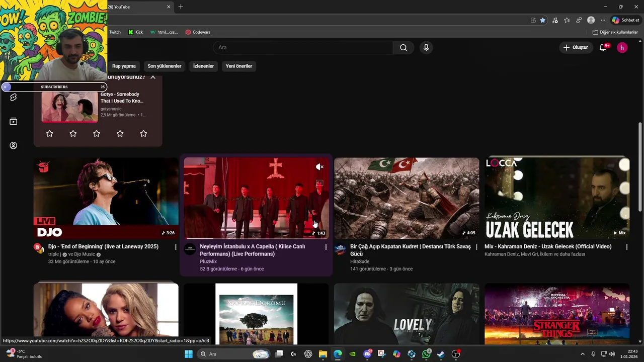The image size is (644, 362).
Task: Open the You profile sidebar icon
Action: point(14,145)
